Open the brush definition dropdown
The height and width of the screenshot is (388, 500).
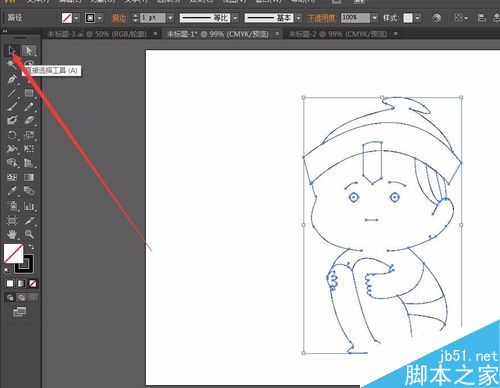pyautogui.click(x=299, y=18)
